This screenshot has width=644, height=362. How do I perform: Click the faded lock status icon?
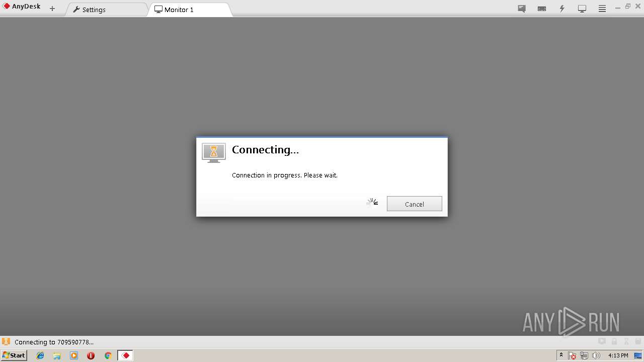coord(614,341)
